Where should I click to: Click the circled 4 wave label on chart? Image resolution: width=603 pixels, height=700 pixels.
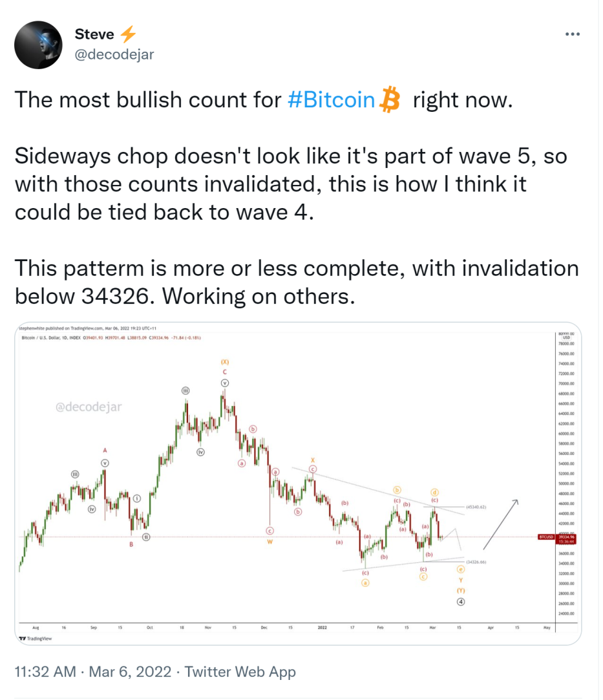[x=461, y=602]
